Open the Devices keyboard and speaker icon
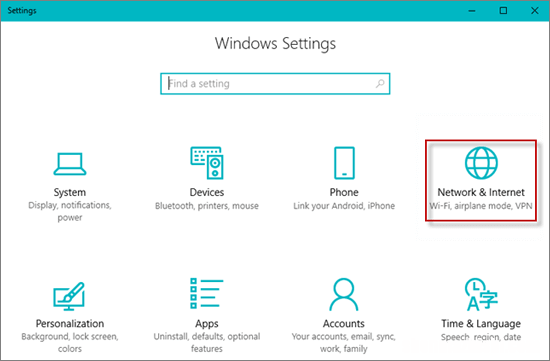 tap(207, 163)
